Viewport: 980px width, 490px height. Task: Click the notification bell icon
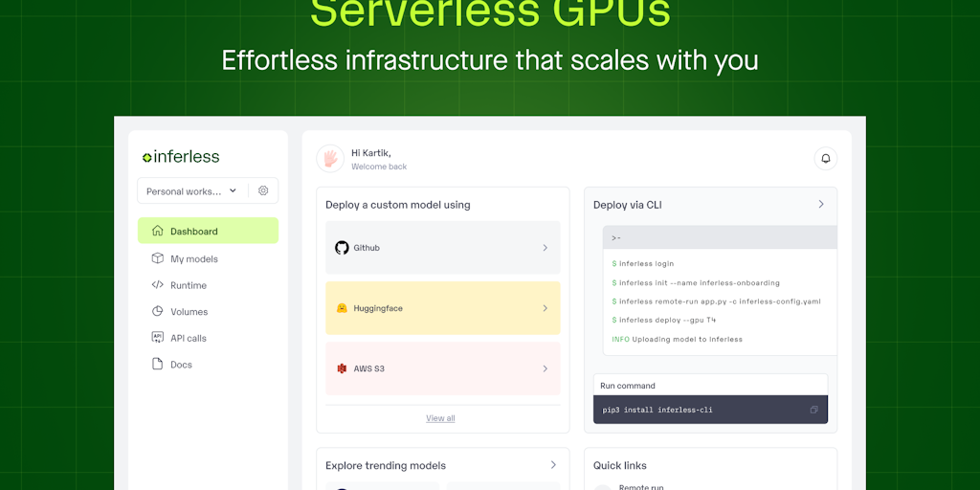click(825, 158)
